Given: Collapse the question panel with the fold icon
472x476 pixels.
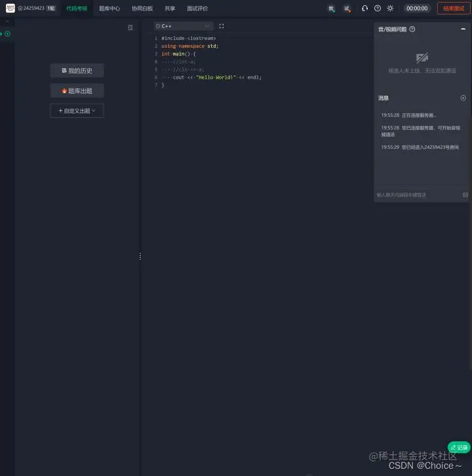Looking at the screenshot, I should [x=130, y=28].
